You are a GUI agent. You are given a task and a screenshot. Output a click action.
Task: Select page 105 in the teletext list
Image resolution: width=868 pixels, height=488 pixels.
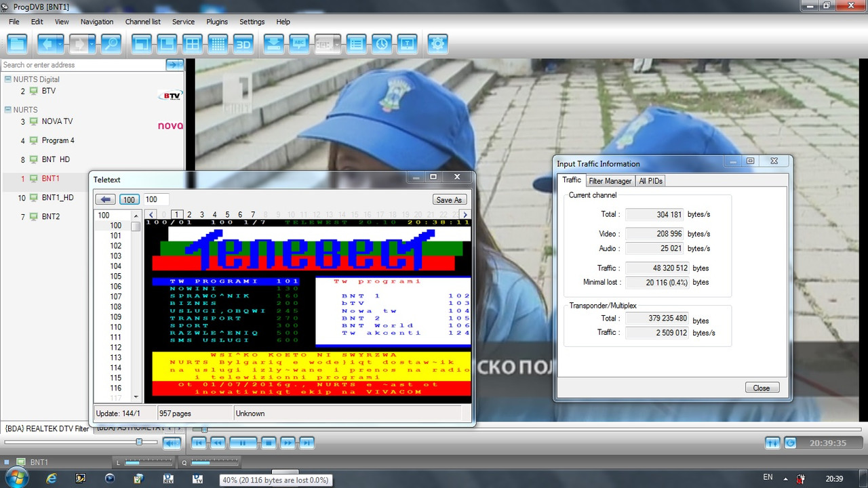coord(115,276)
